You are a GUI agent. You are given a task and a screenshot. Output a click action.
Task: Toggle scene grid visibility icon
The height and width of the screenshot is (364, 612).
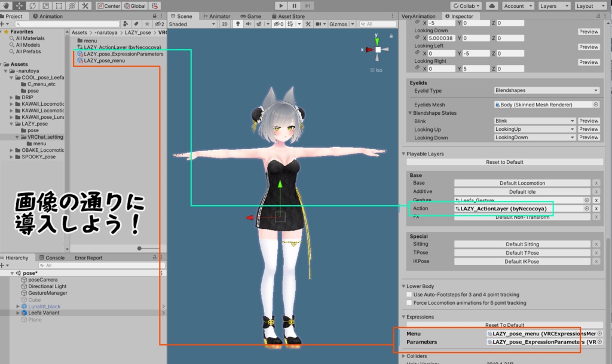(290, 24)
